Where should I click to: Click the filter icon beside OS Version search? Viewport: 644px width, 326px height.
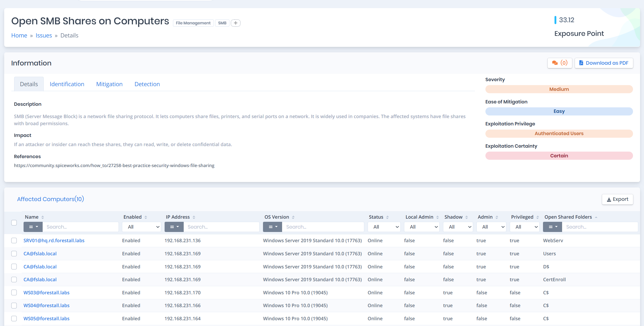[x=272, y=227]
